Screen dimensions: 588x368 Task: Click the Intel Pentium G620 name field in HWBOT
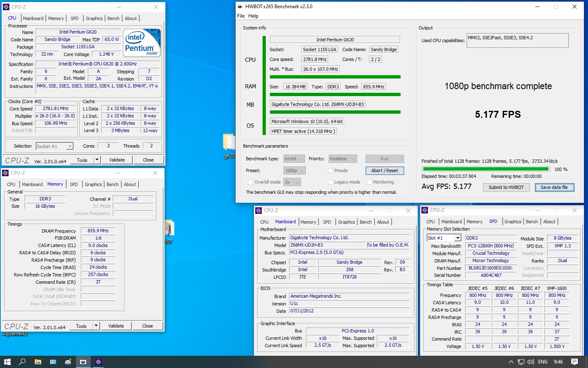(x=335, y=40)
